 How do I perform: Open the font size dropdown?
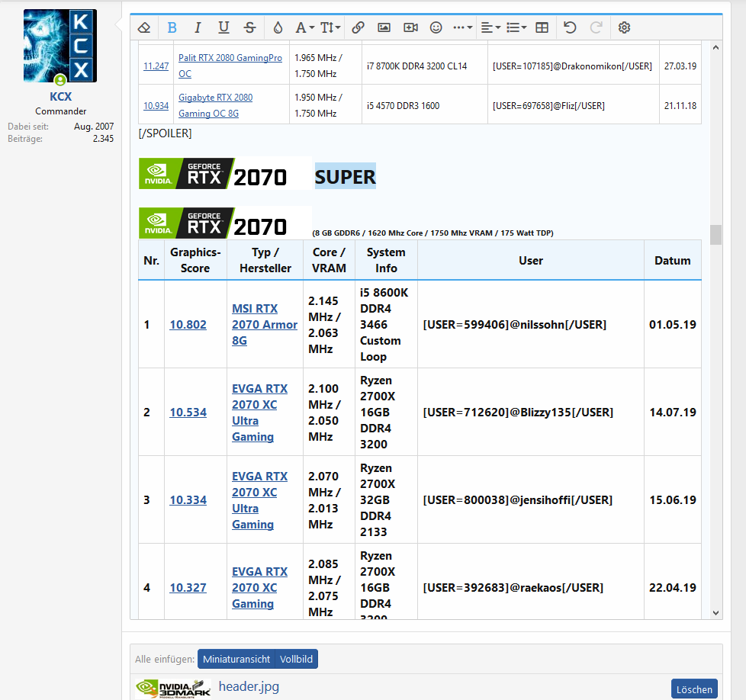[x=330, y=27]
